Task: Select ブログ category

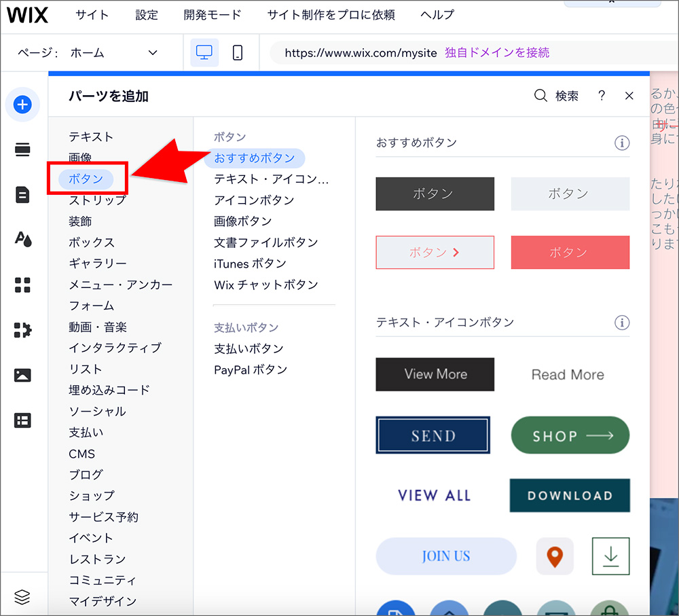Action: 86,475
